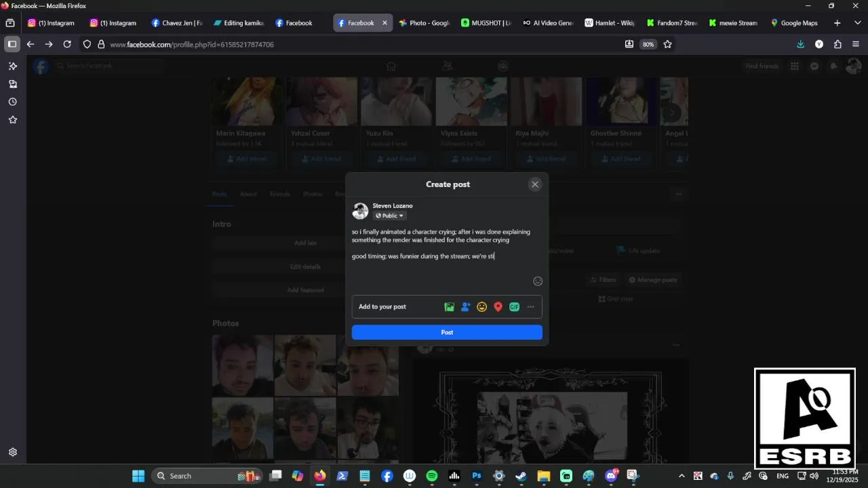
Task: Open Manage posts button
Action: [652, 280]
